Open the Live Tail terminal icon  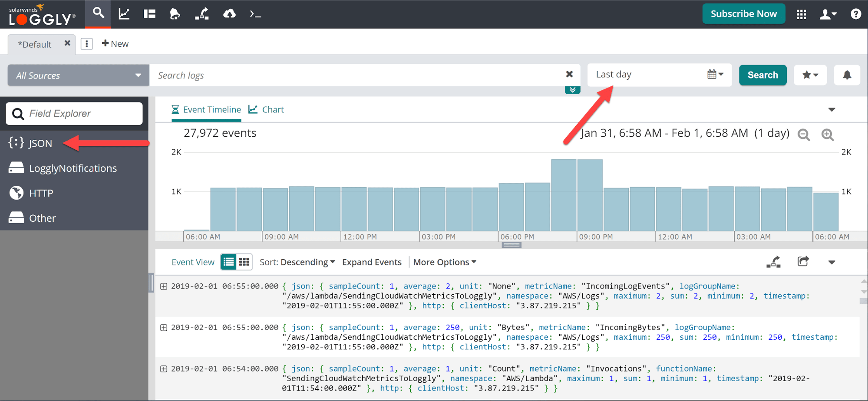point(255,14)
